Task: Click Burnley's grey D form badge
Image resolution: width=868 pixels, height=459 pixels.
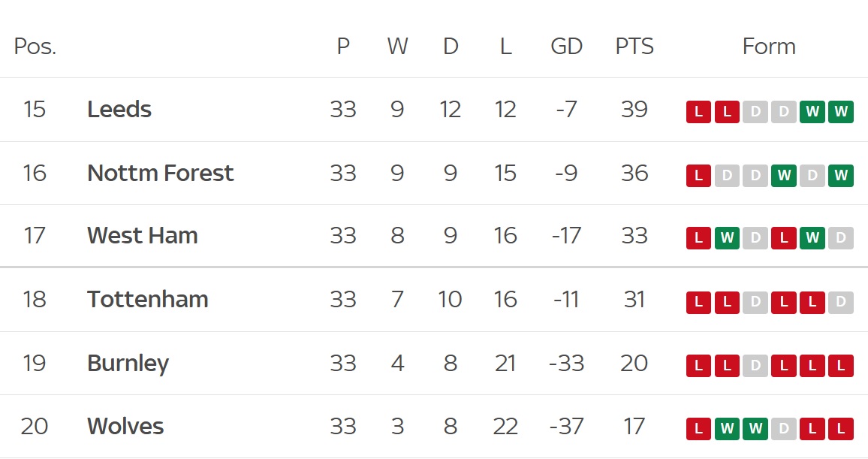Action: [755, 366]
